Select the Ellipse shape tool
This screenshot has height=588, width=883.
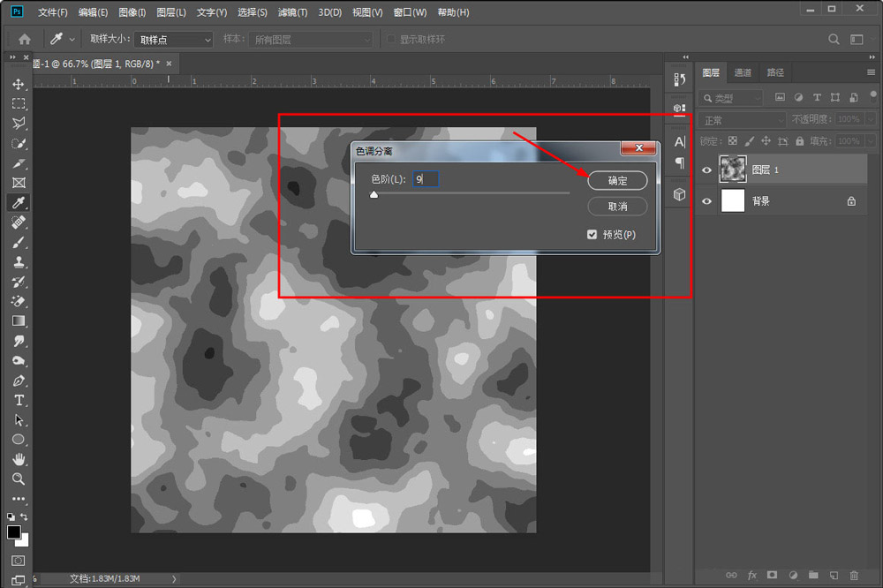pyautogui.click(x=19, y=440)
